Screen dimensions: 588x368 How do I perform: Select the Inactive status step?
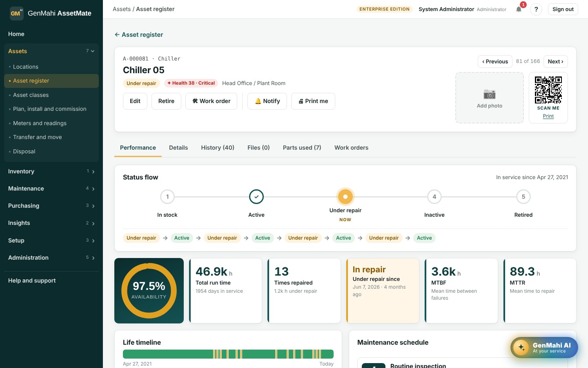point(434,197)
